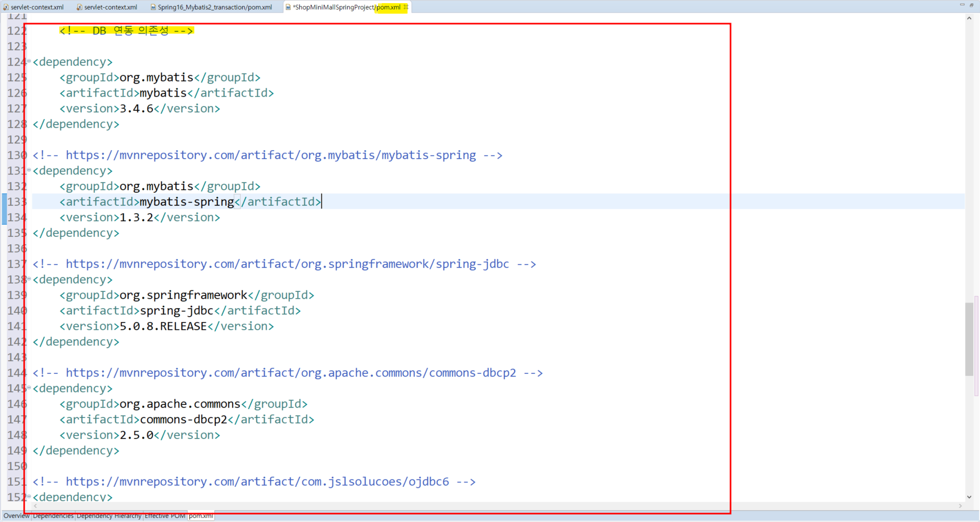The width and height of the screenshot is (980, 522).
Task: Click the closing dependency tag on line 135
Action: pyautogui.click(x=76, y=233)
